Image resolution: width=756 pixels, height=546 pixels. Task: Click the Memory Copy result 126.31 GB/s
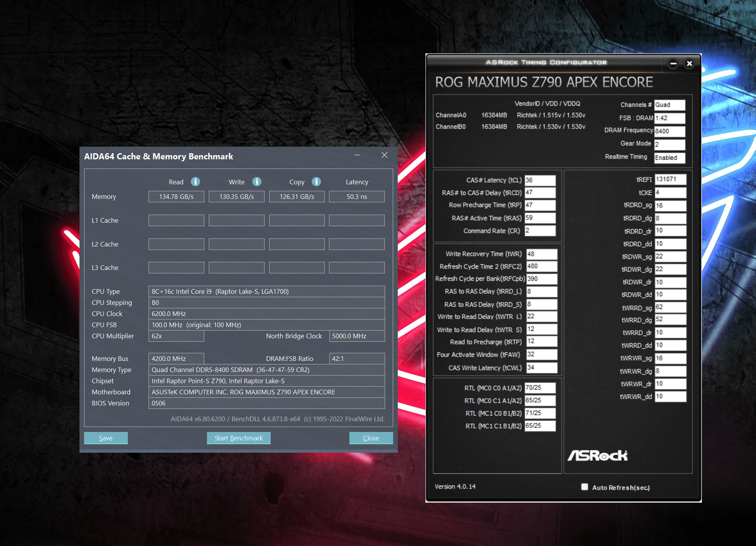pyautogui.click(x=297, y=197)
